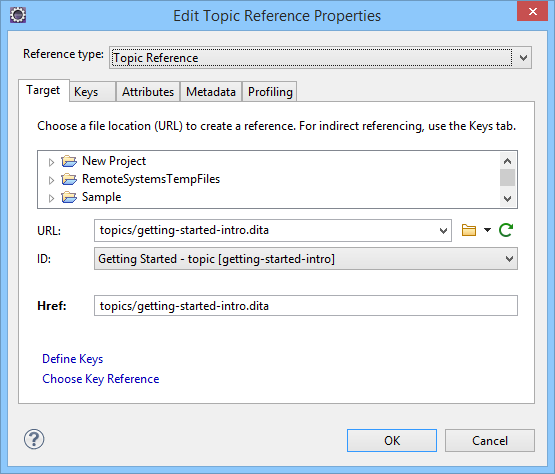Open the browse options arrow next to folder icon

[487, 230]
